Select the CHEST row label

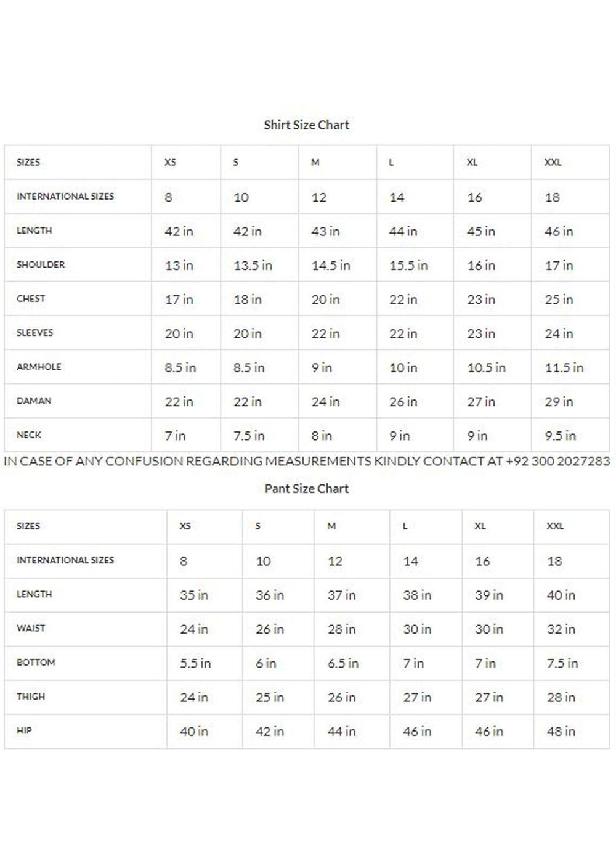(x=31, y=298)
